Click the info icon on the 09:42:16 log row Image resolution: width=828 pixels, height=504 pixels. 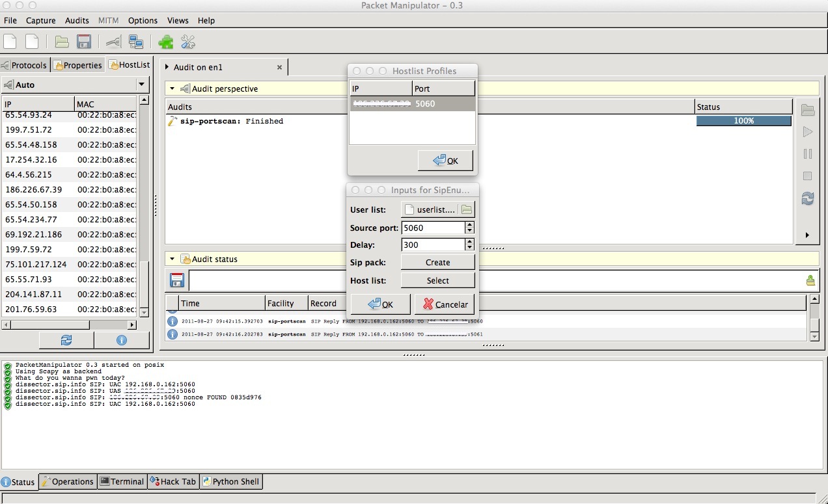coord(172,334)
